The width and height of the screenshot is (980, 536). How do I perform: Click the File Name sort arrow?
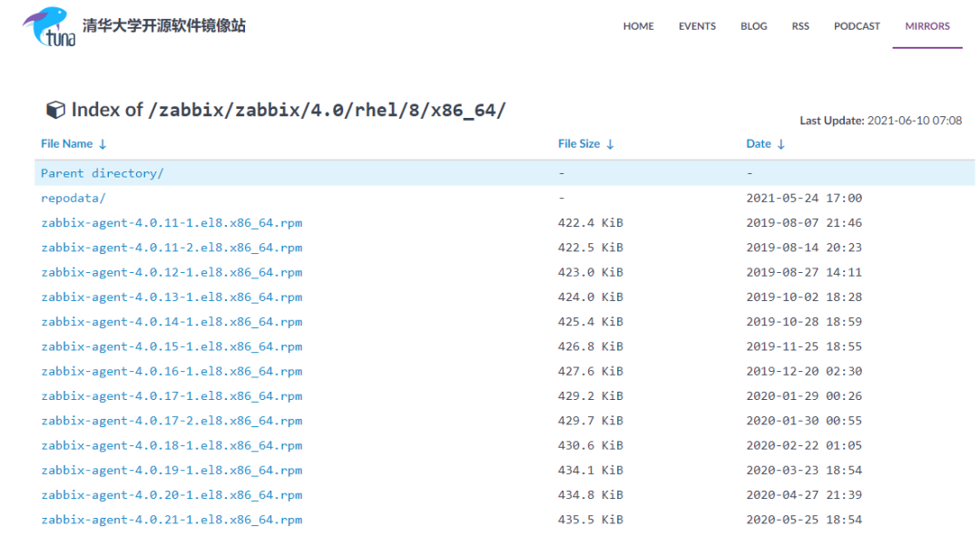point(99,143)
